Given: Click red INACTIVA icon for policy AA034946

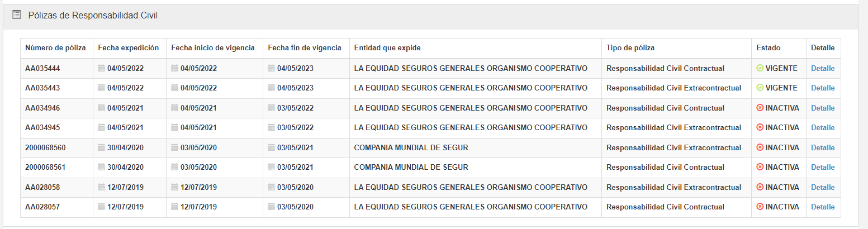Looking at the screenshot, I should click(x=760, y=108).
